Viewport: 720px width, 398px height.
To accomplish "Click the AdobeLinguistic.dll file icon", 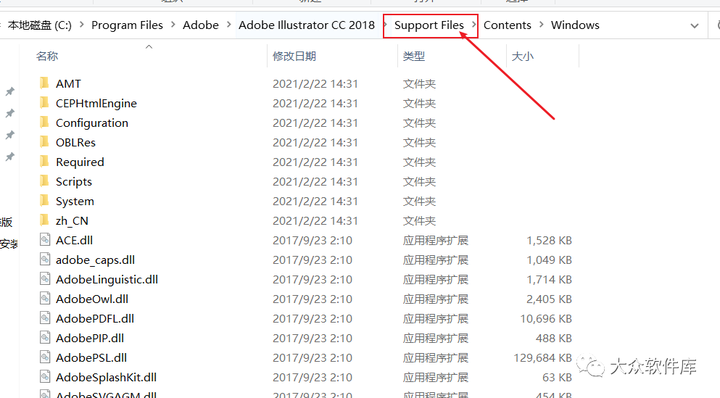I will (45, 279).
